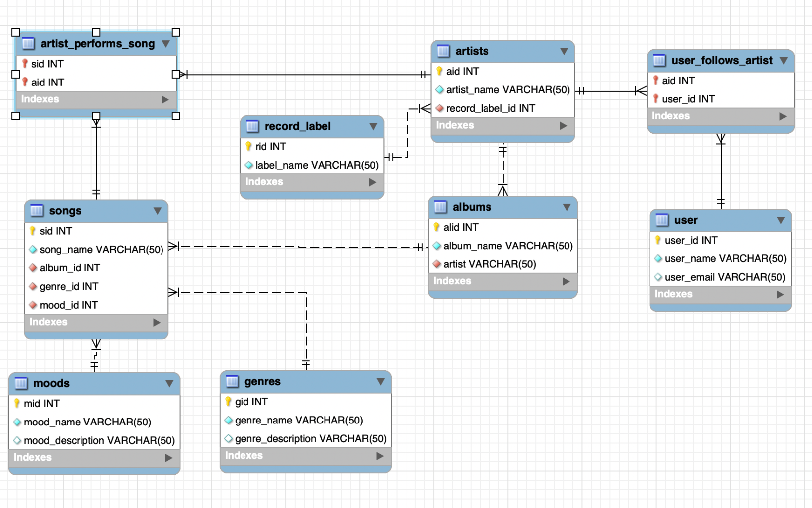
Task: Collapse the record_label table arrow
Action: 373,126
